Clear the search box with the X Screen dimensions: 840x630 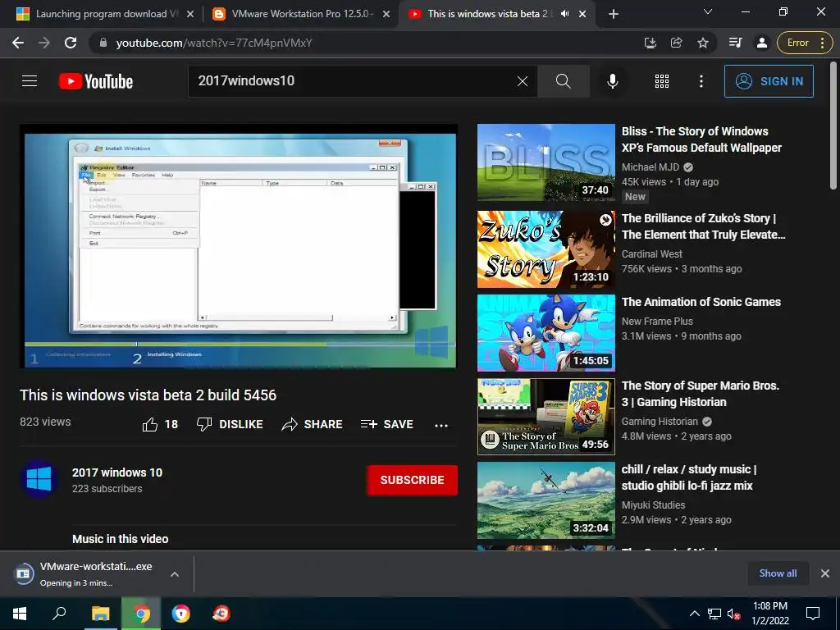pyautogui.click(x=523, y=81)
